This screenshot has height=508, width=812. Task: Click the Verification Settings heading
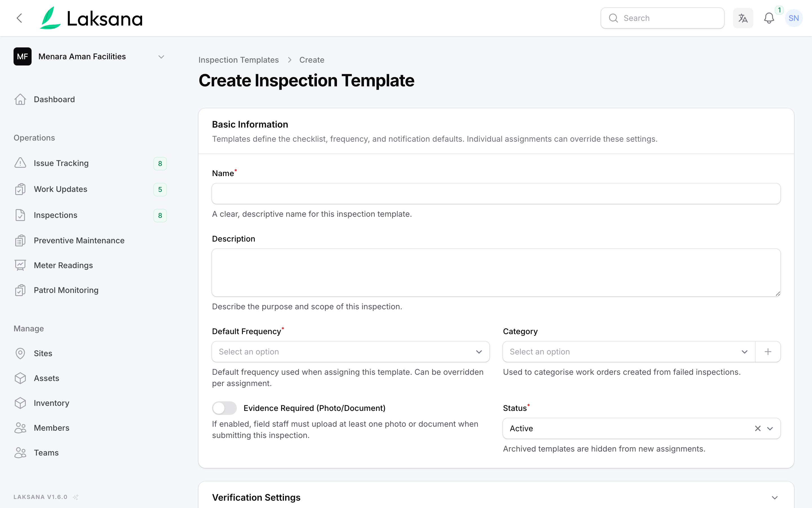256,498
